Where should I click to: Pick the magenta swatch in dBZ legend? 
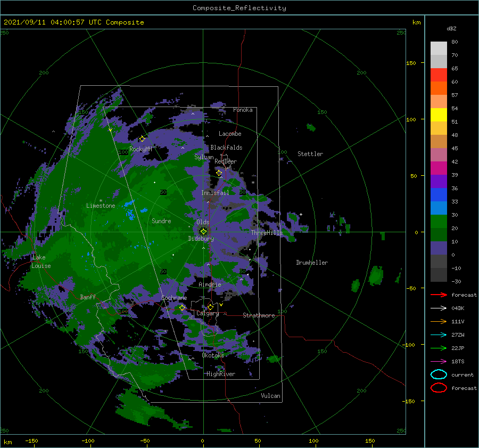pos(439,168)
